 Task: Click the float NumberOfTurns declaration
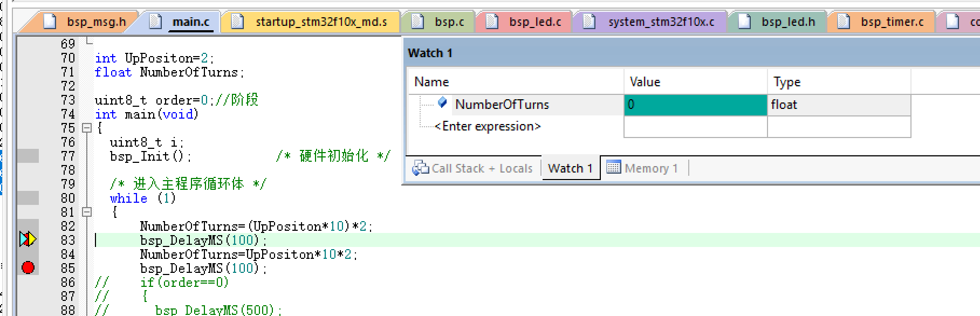point(169,72)
